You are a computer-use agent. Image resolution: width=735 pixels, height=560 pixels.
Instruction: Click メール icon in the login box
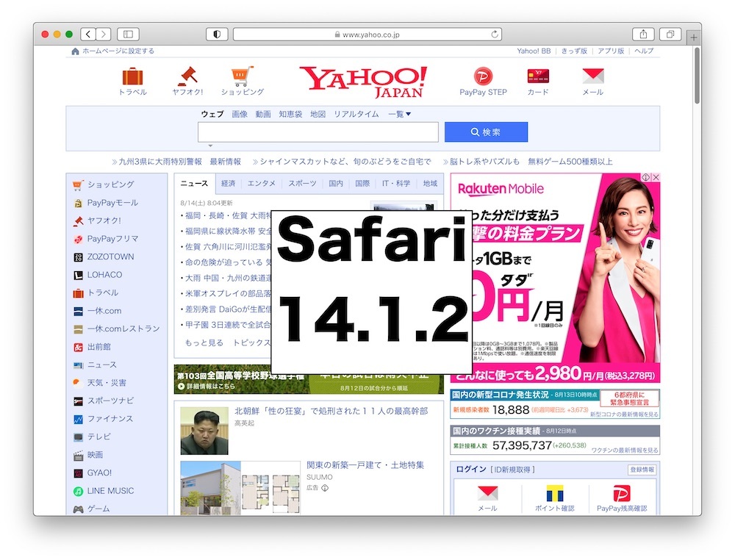[487, 493]
